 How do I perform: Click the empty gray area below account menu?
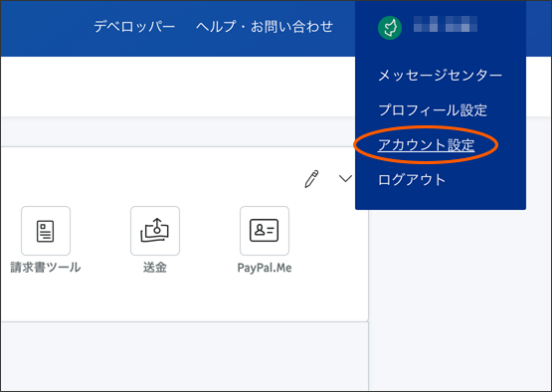pyautogui.click(x=458, y=299)
